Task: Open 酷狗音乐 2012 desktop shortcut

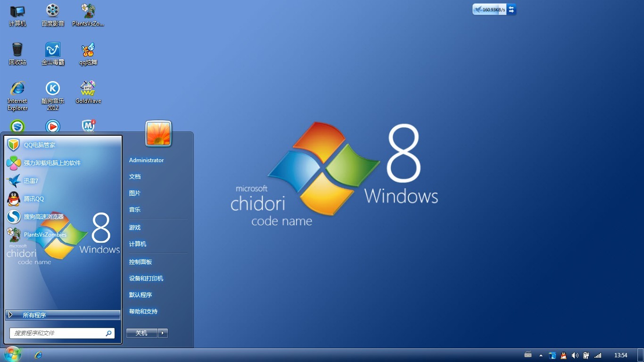Action: 53,96
